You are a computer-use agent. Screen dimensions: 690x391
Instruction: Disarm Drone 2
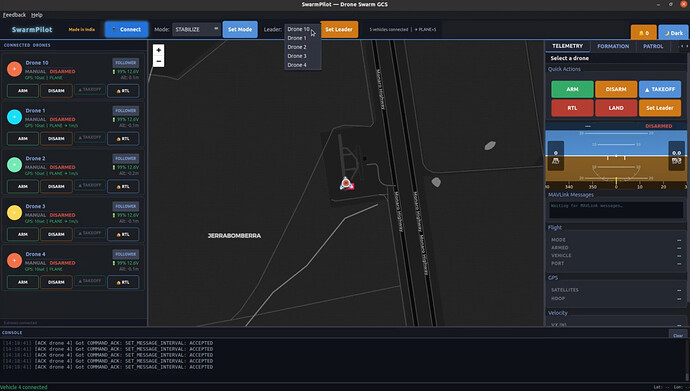click(56, 186)
